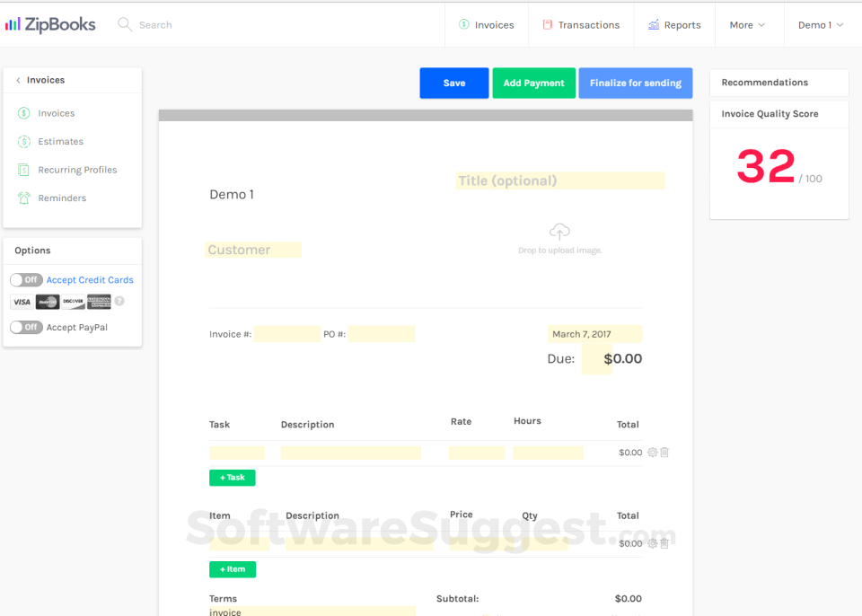
Task: Click the cloud upload image icon
Action: (x=559, y=232)
